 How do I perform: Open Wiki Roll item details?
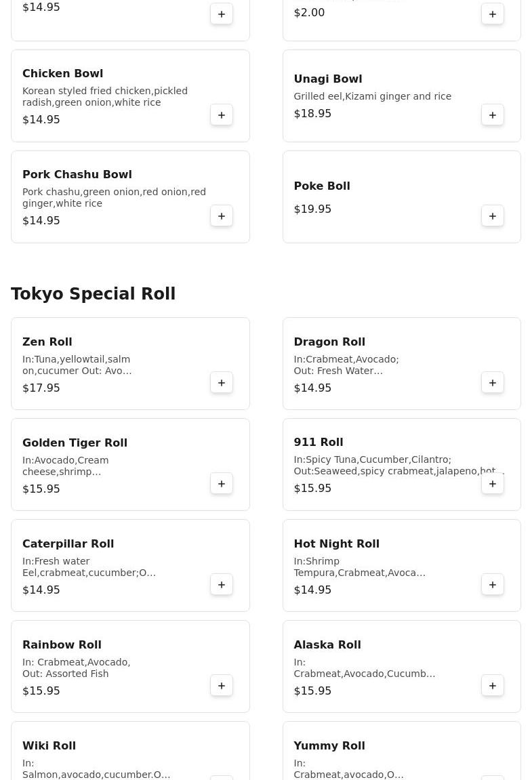[49, 746]
